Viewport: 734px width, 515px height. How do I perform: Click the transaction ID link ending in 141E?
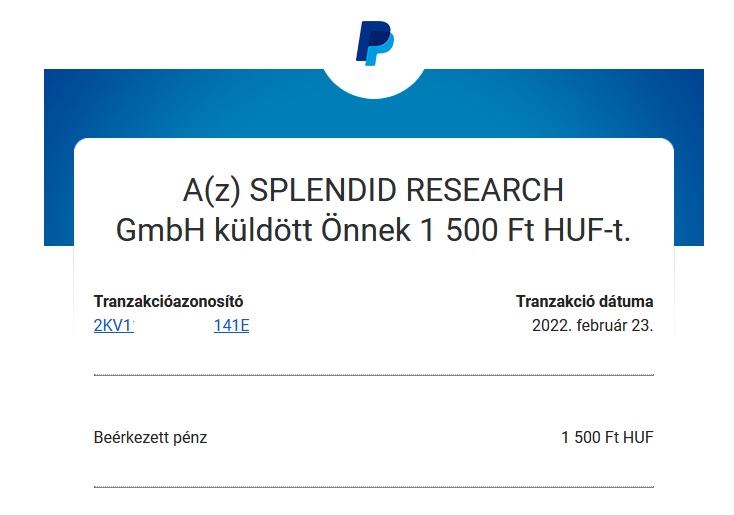pyautogui.click(x=231, y=325)
